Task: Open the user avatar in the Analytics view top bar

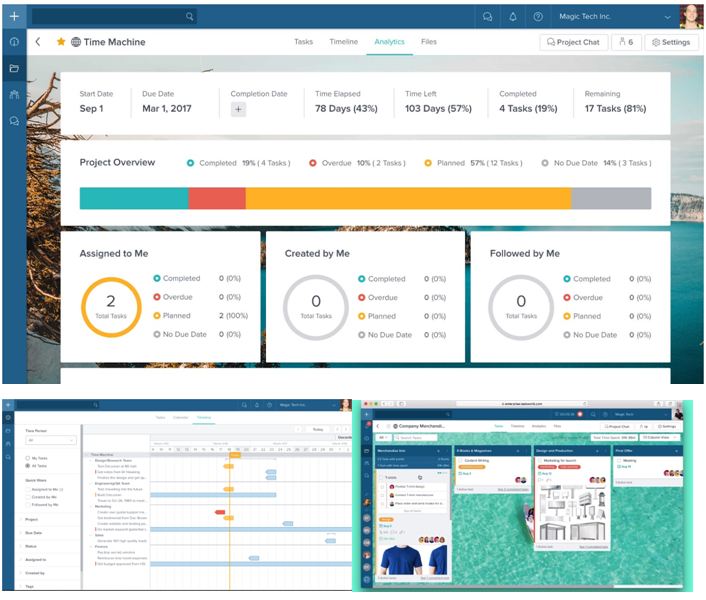Action: [691, 17]
